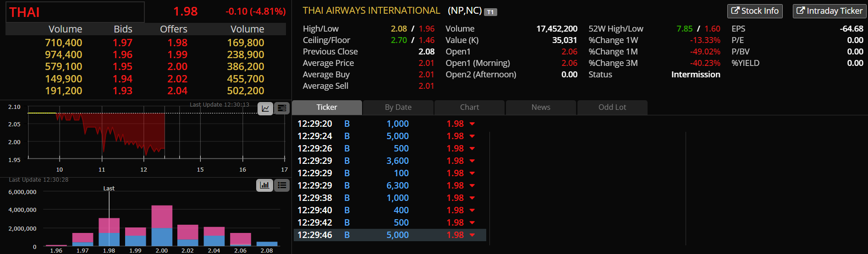Screen dimensions: 868x254
Task: Select the Odd Lot tab
Action: 612,108
